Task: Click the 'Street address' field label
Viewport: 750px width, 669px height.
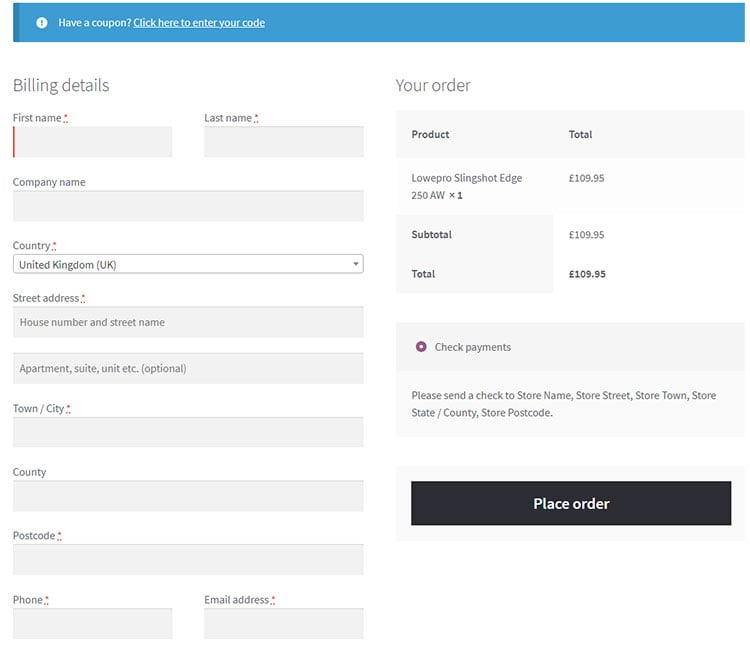Action: pos(46,298)
